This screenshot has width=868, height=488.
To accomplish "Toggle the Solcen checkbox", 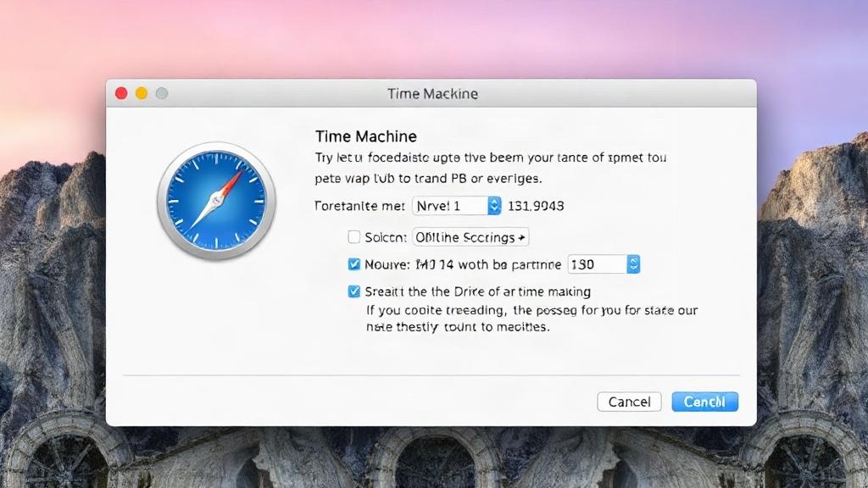I will (x=353, y=237).
